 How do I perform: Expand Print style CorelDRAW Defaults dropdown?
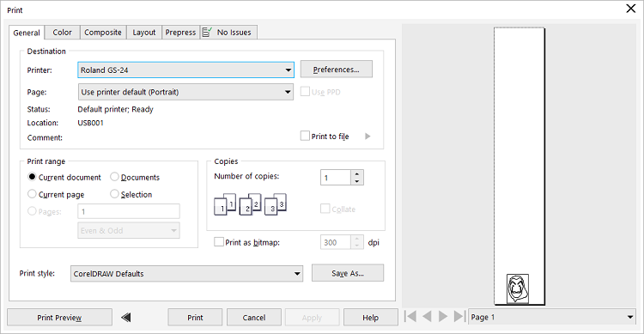pos(187,274)
